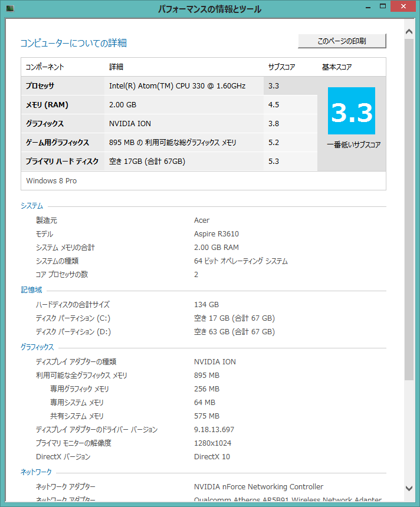Click the Acer manufacturer value
The height and width of the screenshot is (507, 420).
[x=202, y=220]
